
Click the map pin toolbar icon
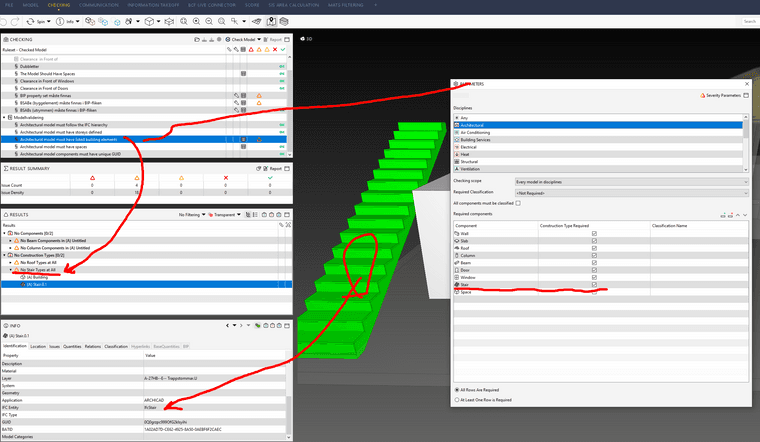coord(271,21)
